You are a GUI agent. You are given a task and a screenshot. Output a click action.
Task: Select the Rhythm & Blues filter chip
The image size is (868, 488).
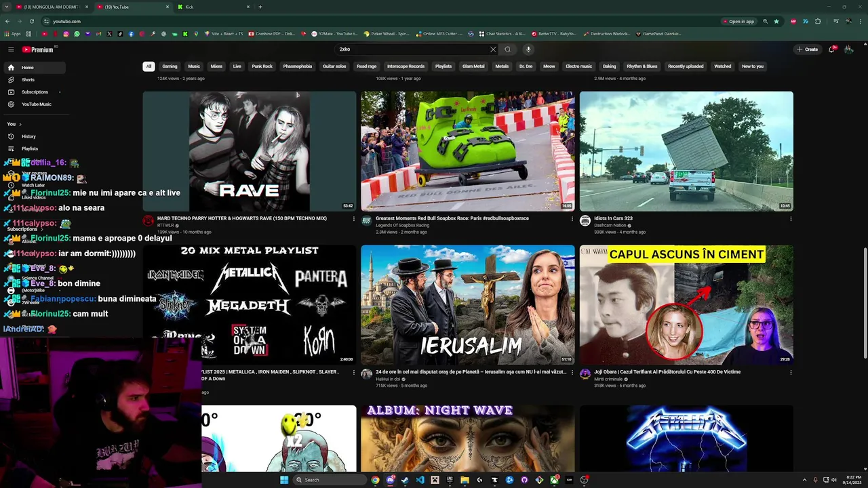click(x=642, y=66)
